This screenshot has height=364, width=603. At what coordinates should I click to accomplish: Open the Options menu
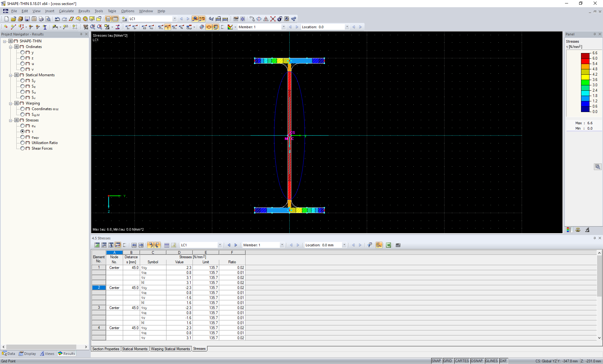[128, 11]
